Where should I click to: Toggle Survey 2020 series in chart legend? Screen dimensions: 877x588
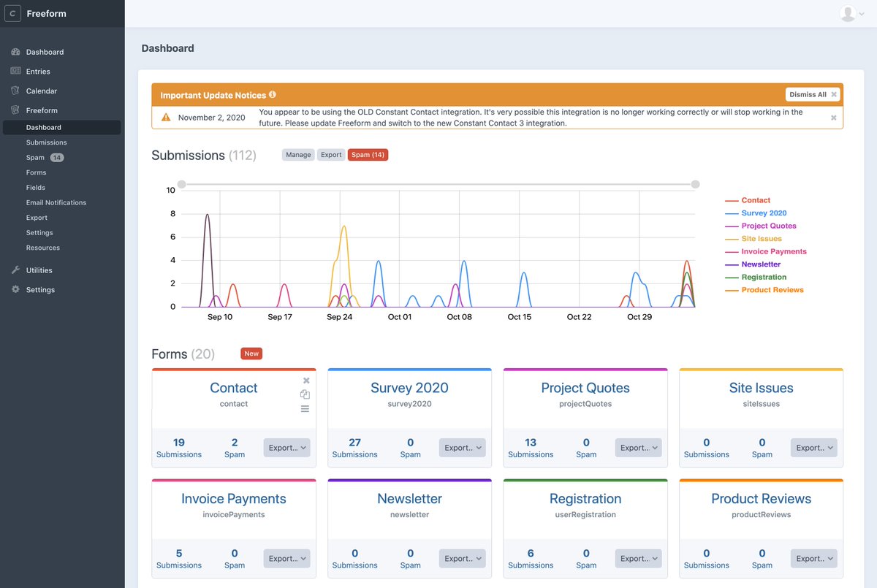point(756,213)
